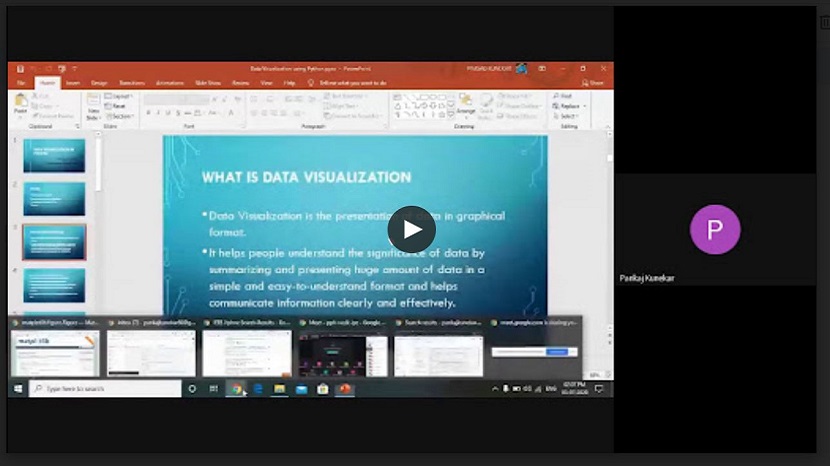
Task: Open Task View from the taskbar
Action: click(213, 389)
